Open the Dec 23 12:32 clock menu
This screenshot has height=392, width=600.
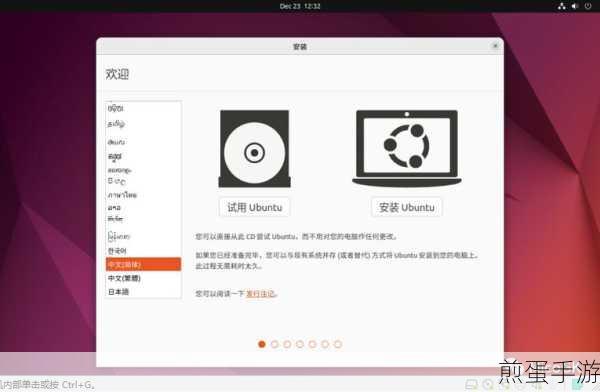coord(300,6)
